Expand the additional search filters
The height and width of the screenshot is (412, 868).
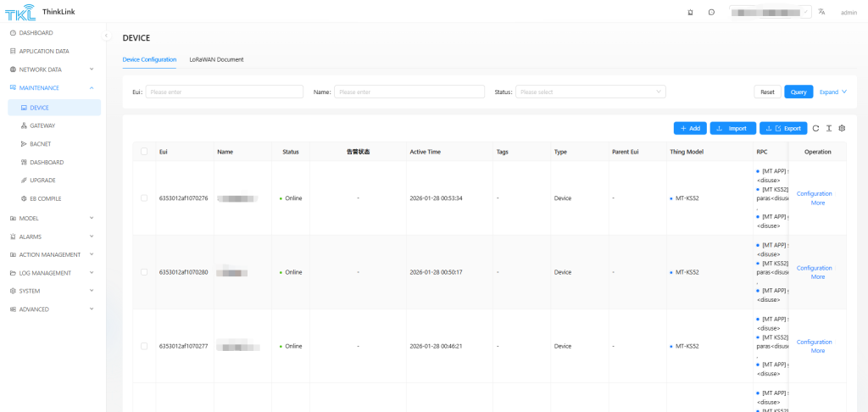click(832, 92)
